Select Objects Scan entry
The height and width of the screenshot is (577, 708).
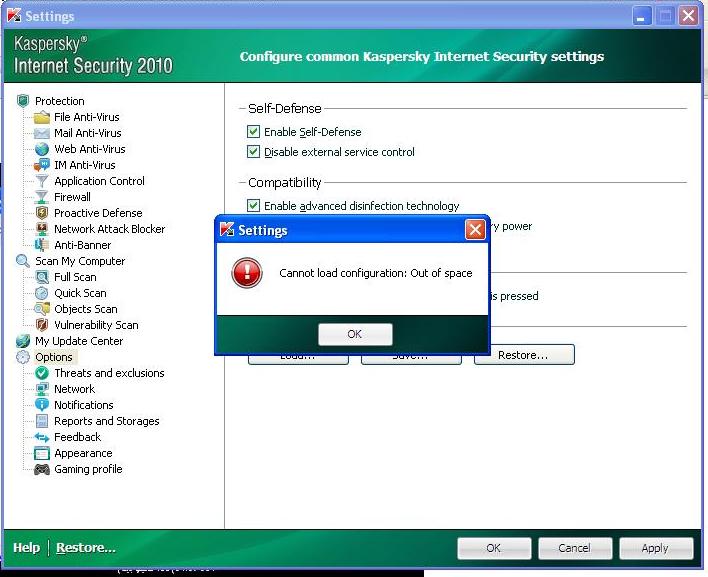(86, 309)
